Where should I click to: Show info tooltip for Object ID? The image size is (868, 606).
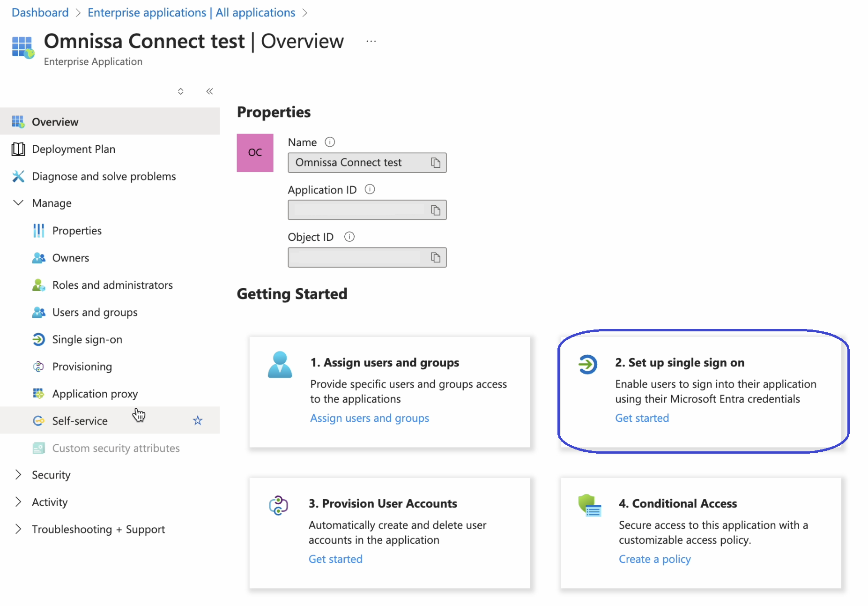[x=349, y=237]
